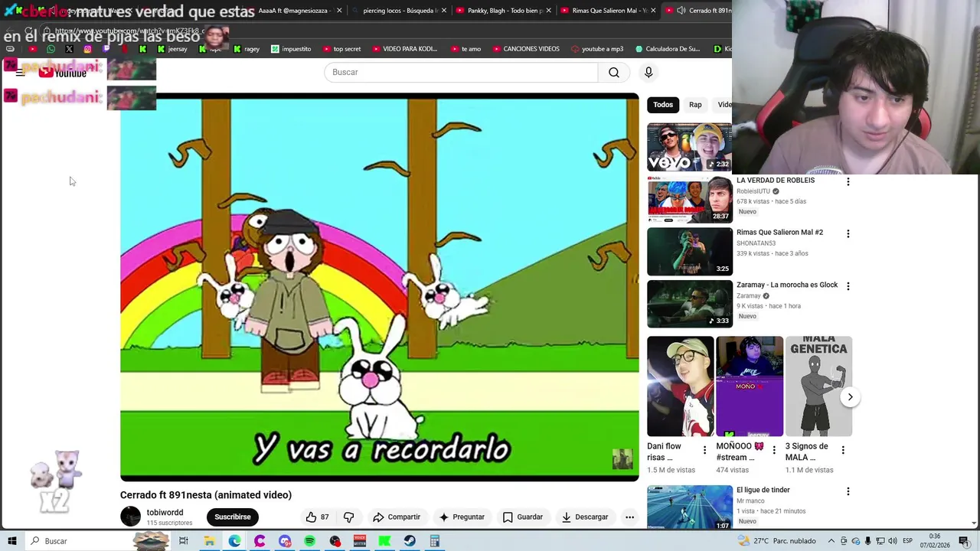Viewport: 980px width, 551px height.
Task: Click the Descargar download button
Action: tap(585, 517)
